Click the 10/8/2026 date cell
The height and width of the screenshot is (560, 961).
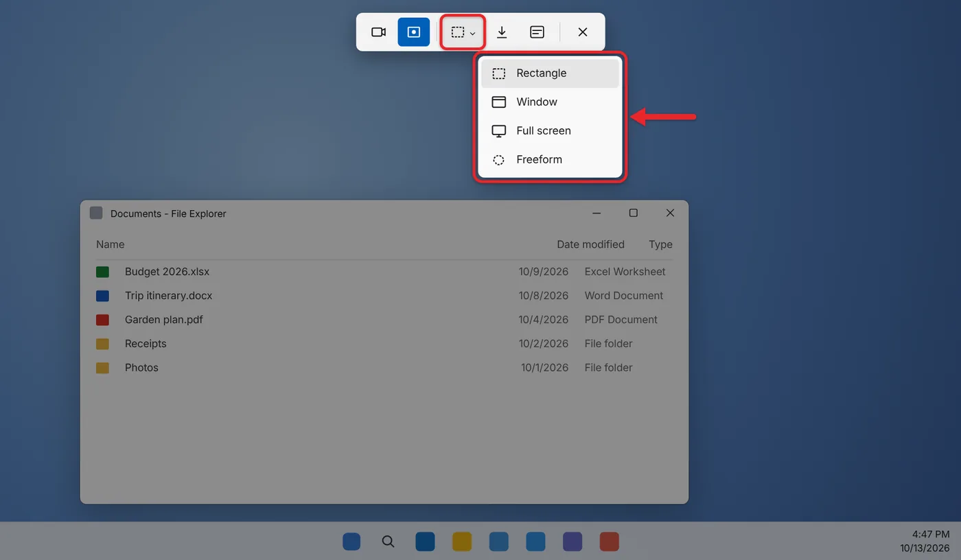coord(544,296)
